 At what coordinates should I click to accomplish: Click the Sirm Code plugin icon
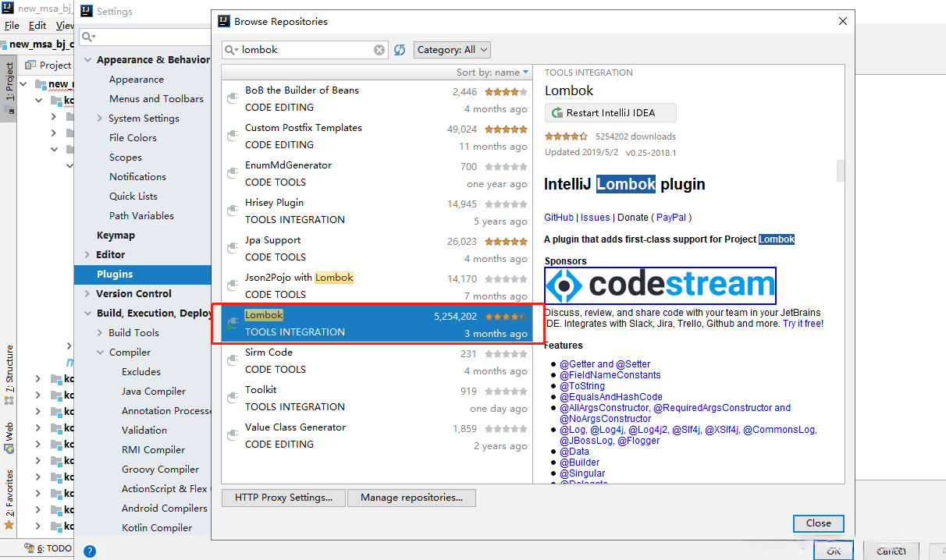tap(232, 360)
